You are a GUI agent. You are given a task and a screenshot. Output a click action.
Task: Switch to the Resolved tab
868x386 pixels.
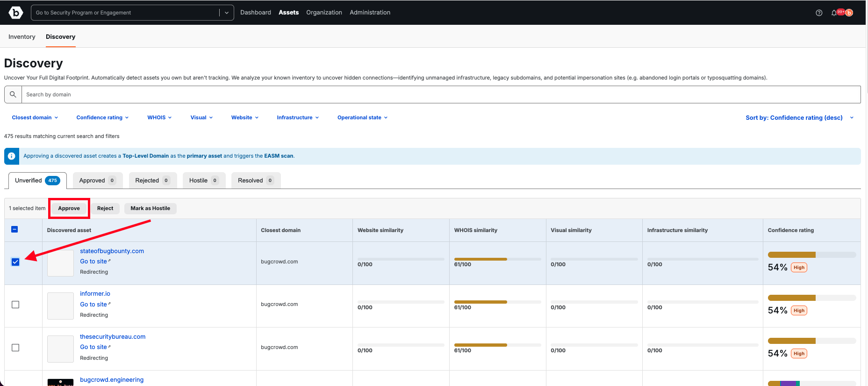256,181
